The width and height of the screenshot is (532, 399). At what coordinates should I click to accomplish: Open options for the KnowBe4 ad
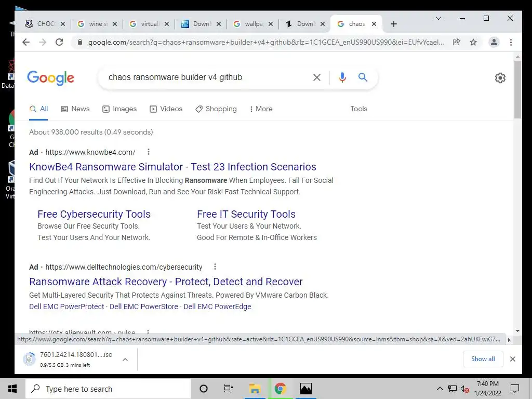pyautogui.click(x=148, y=152)
